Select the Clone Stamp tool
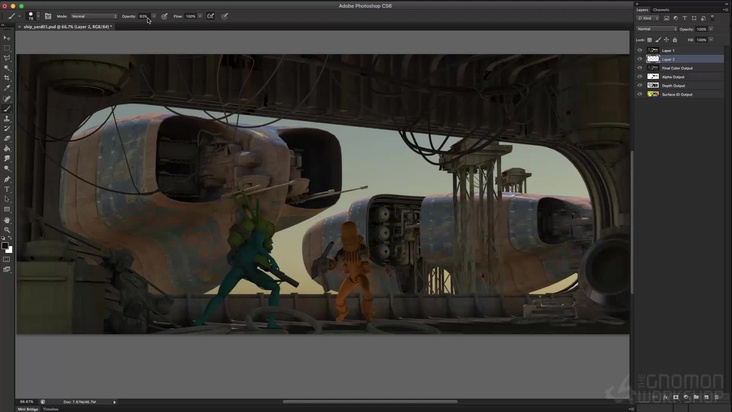Screen dimensions: 732x412 point(7,119)
